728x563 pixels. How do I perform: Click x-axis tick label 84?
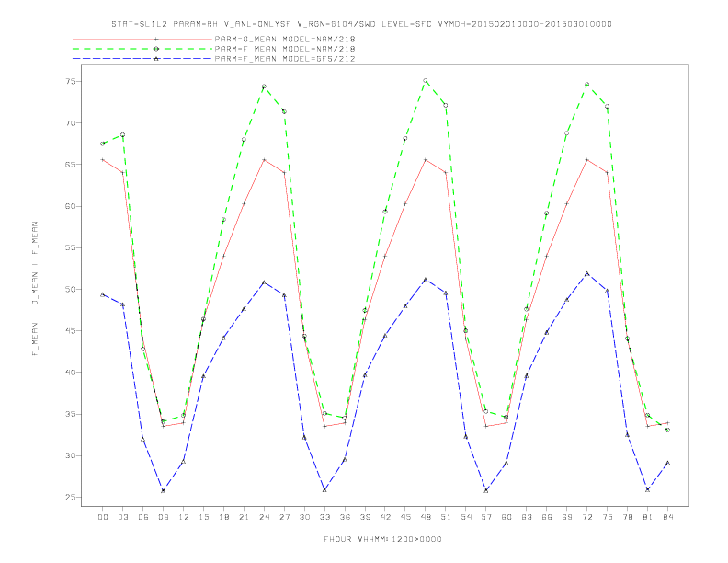point(668,517)
